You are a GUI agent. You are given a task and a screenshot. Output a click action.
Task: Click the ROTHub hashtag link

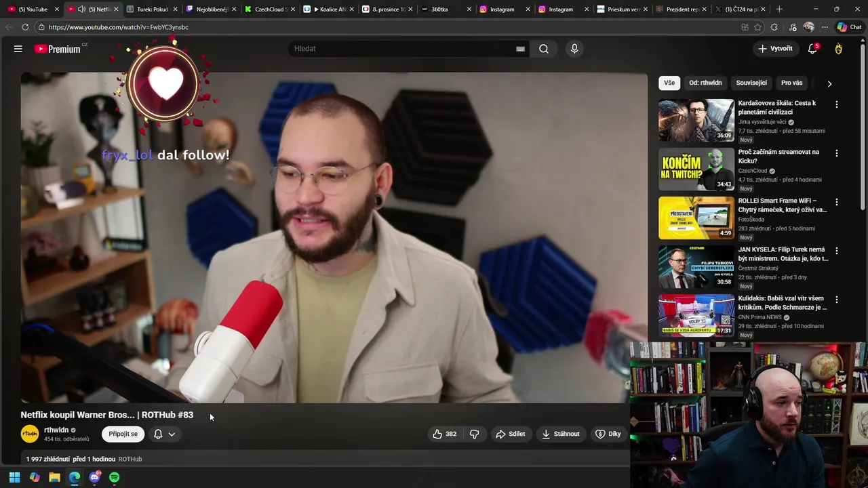click(130, 459)
